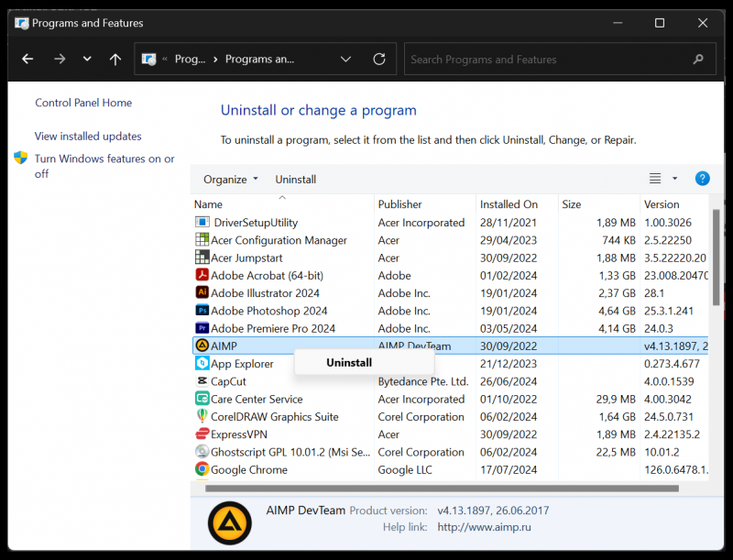Click the 26/06/2024 installed date cell

click(x=509, y=381)
